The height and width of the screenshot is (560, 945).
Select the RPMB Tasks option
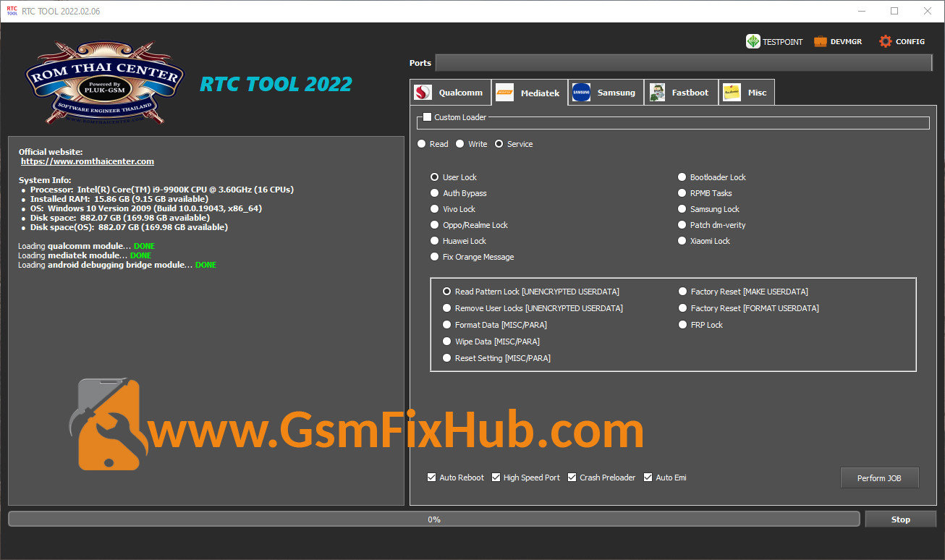[x=682, y=193]
